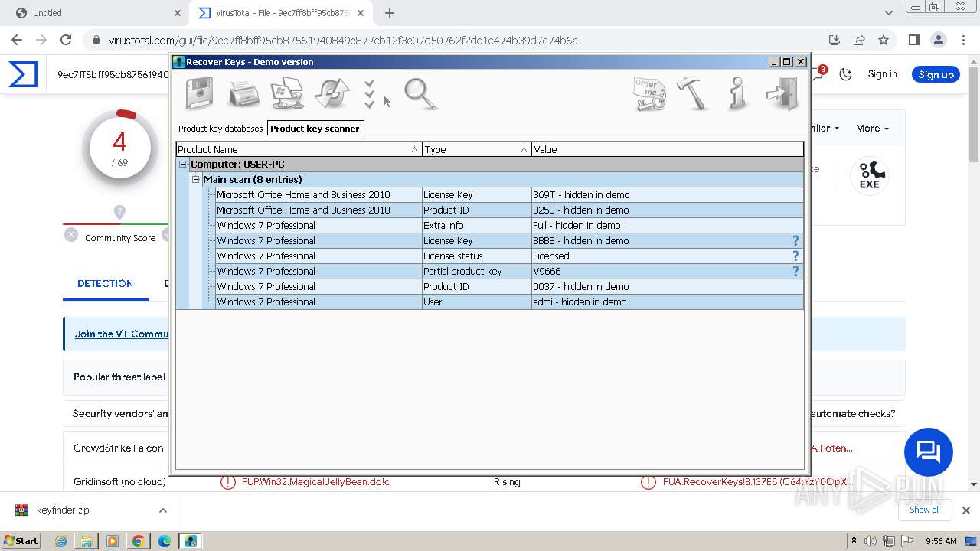
Task: Open the DETECTION tab on VirusTotal
Action: click(x=105, y=284)
